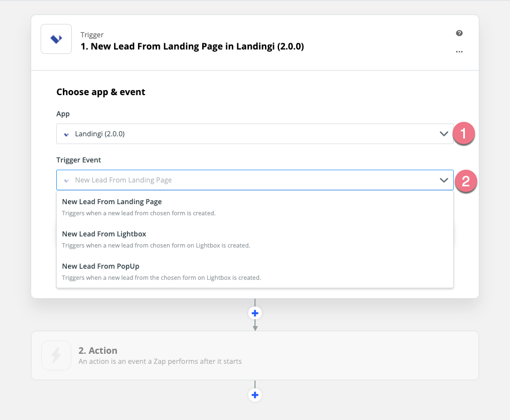The image size is (510, 420).
Task: Expand the App dropdown chevron
Action: pos(444,134)
